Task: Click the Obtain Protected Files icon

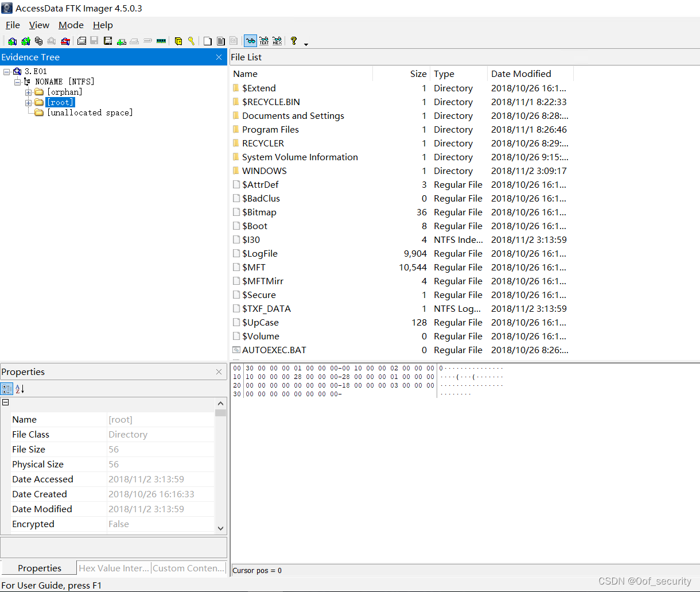Action: [x=178, y=41]
